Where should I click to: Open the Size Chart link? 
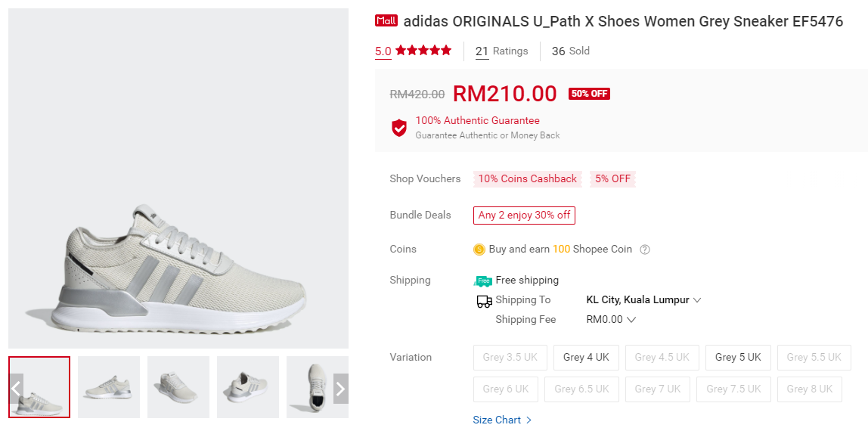(502, 420)
